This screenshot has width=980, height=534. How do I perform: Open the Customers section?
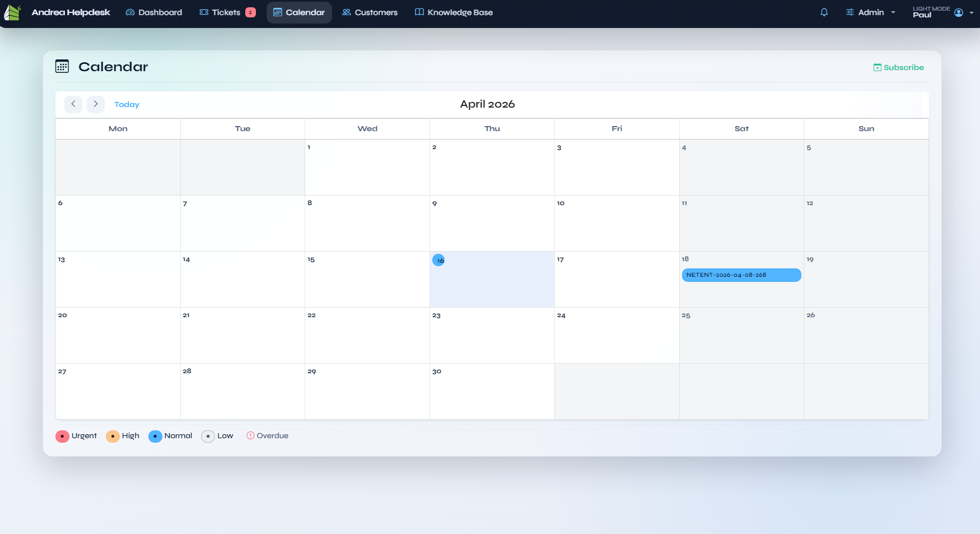(370, 12)
